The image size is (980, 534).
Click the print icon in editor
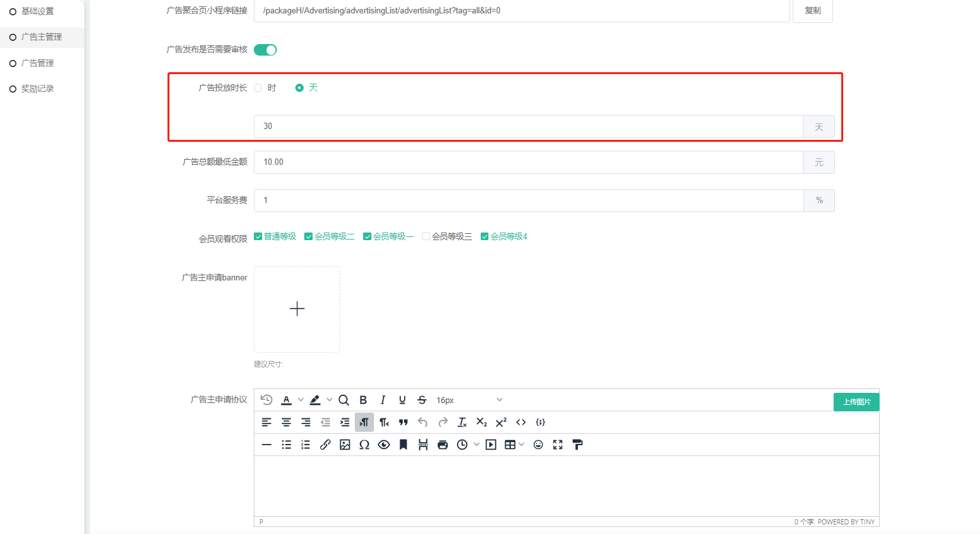pyautogui.click(x=442, y=445)
